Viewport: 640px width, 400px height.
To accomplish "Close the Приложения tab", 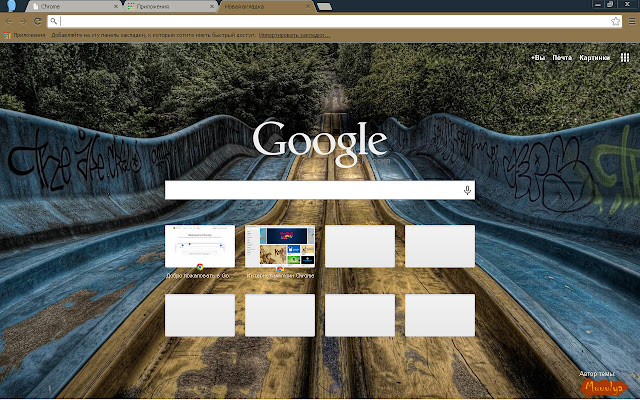I will [212, 7].
